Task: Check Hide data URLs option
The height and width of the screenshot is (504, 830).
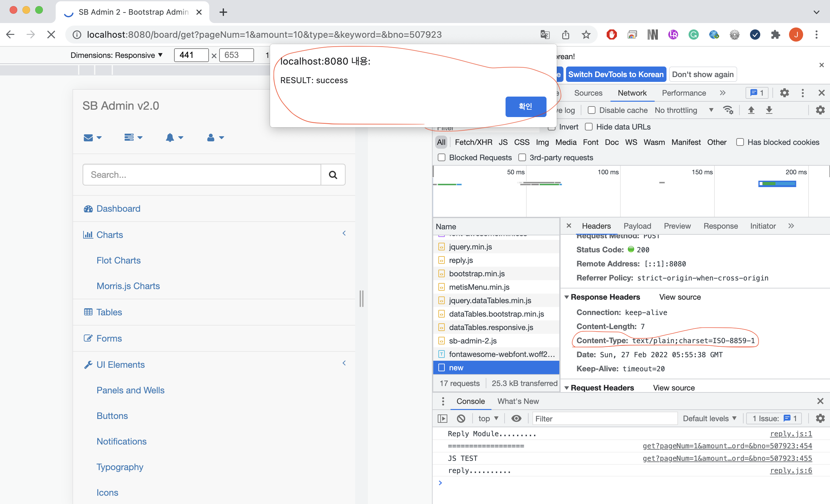Action: pos(589,127)
